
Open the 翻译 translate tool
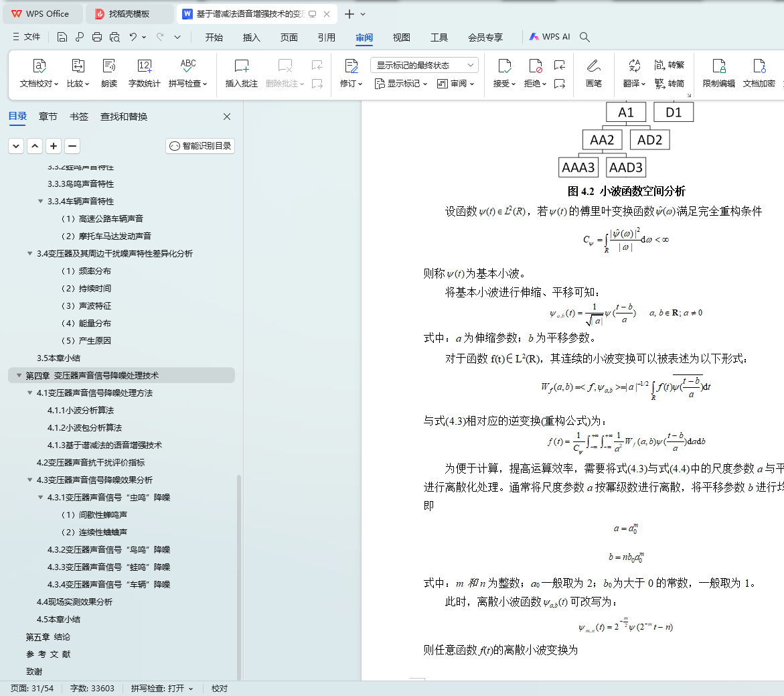[634, 73]
